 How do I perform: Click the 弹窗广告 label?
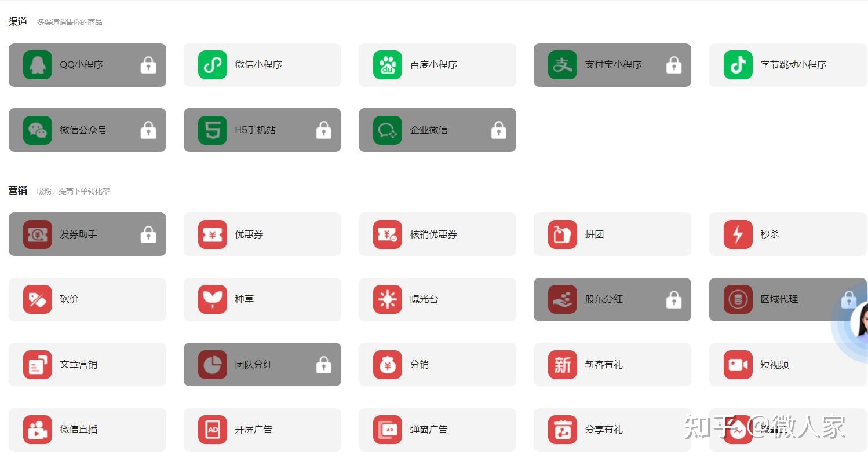coord(429,430)
